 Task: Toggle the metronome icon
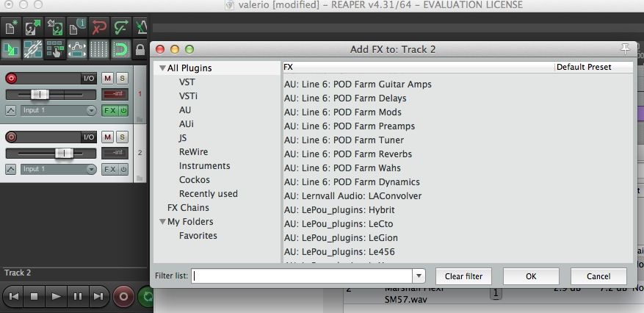[141, 27]
